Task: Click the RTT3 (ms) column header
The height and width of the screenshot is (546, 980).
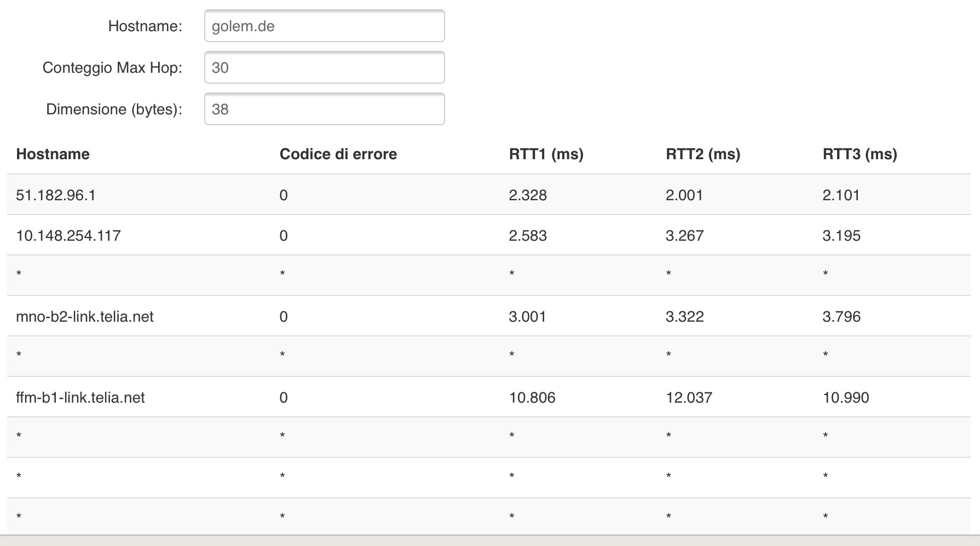Action: tap(860, 154)
